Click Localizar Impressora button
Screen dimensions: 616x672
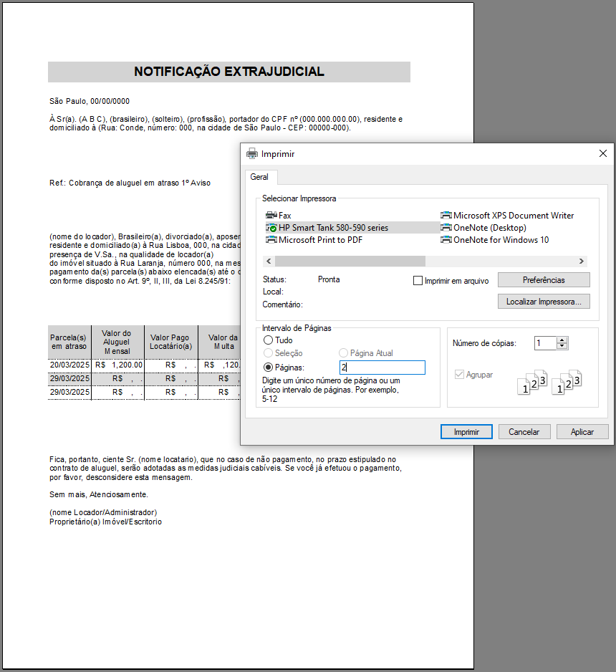click(544, 302)
